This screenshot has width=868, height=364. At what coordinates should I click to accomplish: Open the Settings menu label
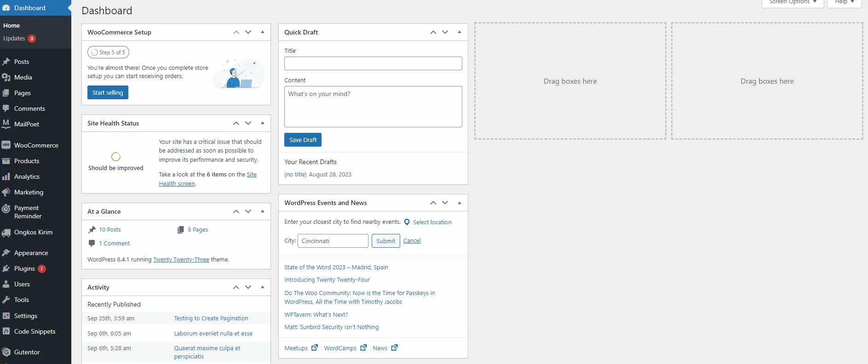(26, 316)
